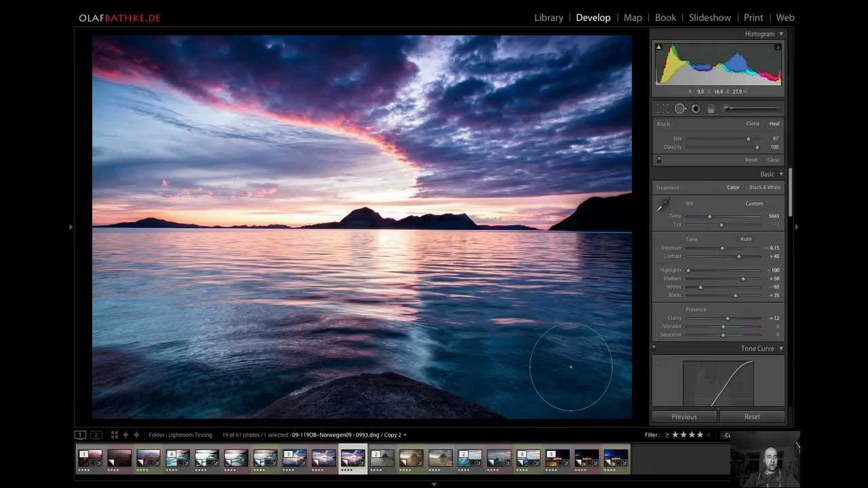Viewport: 868px width, 488px height.
Task: Adjust the Clarity slider
Action: click(723, 318)
